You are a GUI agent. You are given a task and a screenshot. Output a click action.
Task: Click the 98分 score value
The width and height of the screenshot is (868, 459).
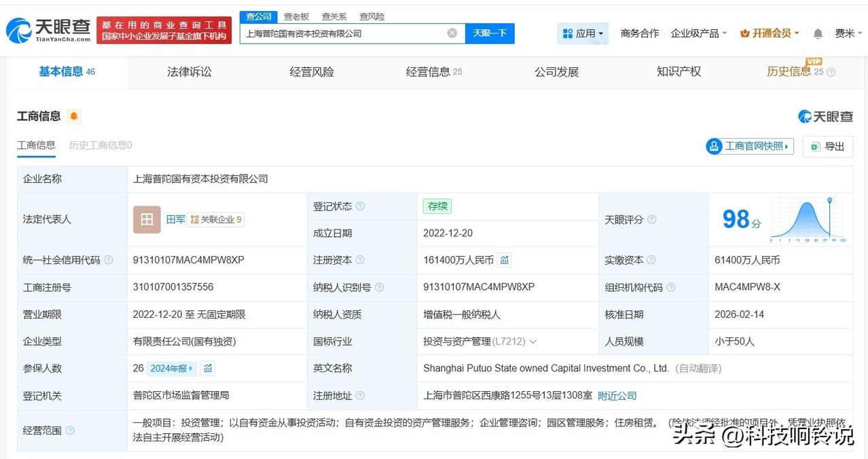741,219
